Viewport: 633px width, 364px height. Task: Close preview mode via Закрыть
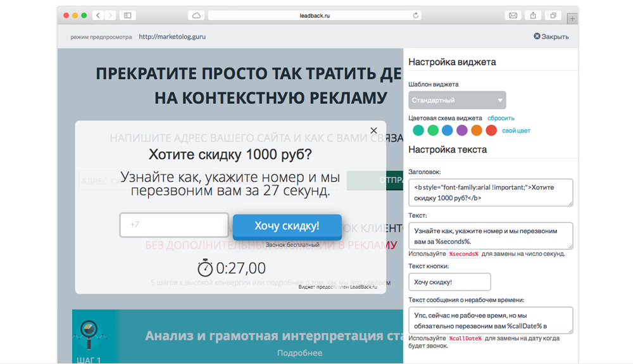tap(551, 36)
